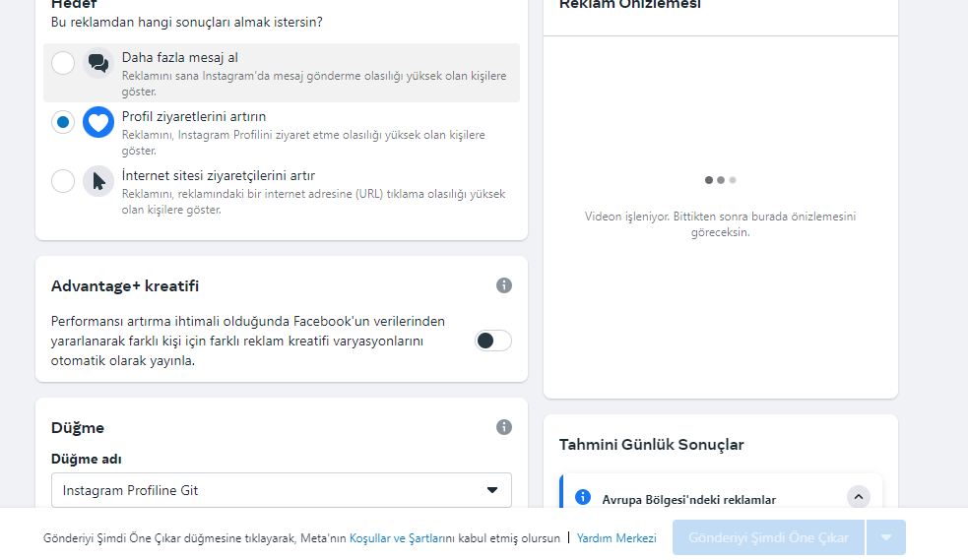Viewport: 968px width, 560px height.
Task: Open the Instagram Profiline Git dropdown
Action: click(282, 490)
